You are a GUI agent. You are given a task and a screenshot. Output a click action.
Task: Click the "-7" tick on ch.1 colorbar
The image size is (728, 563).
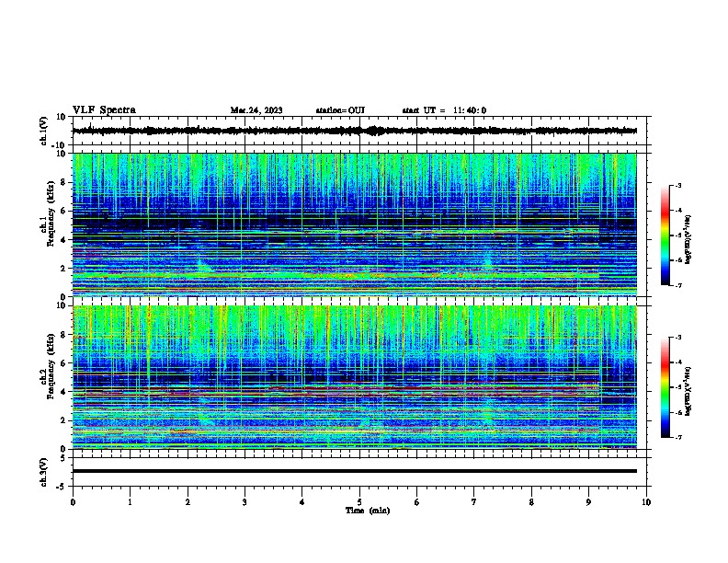(677, 286)
